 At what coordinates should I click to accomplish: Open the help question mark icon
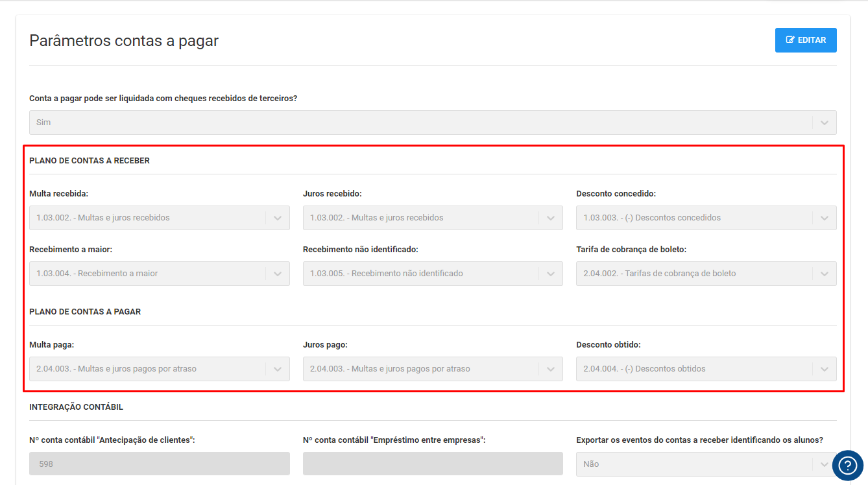click(848, 466)
